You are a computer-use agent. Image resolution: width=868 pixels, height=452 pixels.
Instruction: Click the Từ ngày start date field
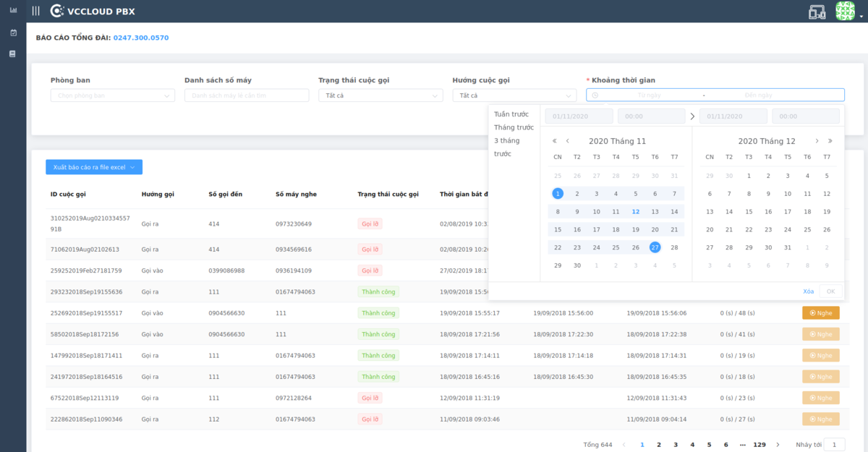pyautogui.click(x=649, y=95)
